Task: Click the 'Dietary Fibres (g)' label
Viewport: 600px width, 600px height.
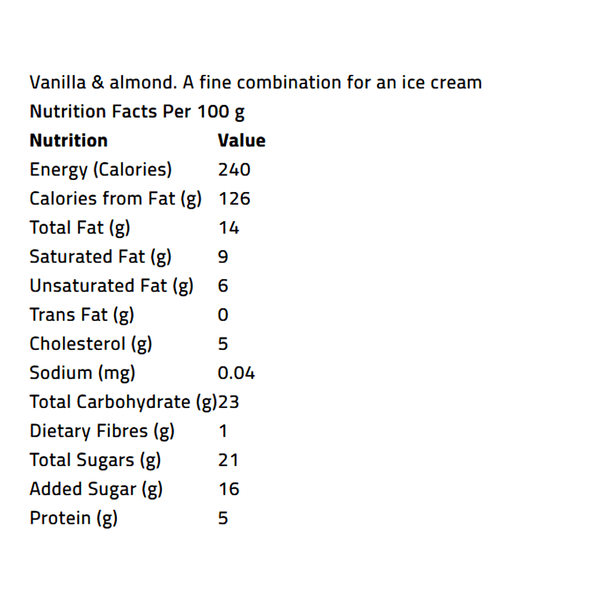Action: [102, 431]
